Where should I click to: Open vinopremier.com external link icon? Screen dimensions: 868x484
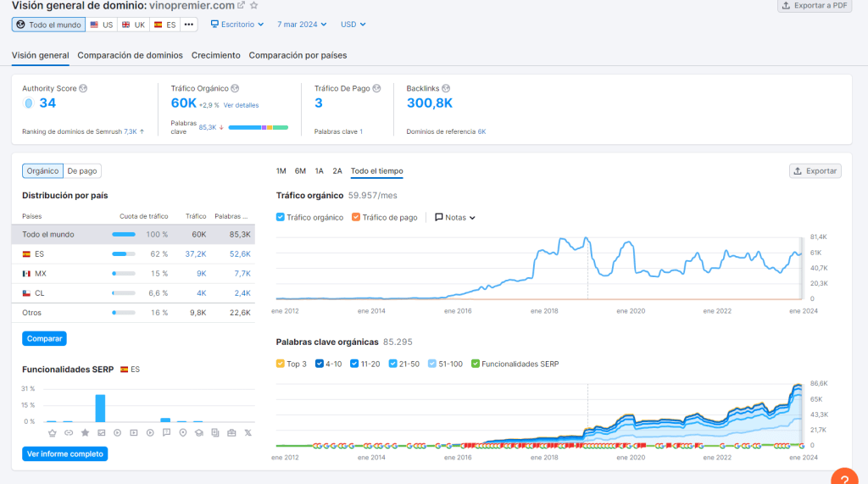click(242, 6)
